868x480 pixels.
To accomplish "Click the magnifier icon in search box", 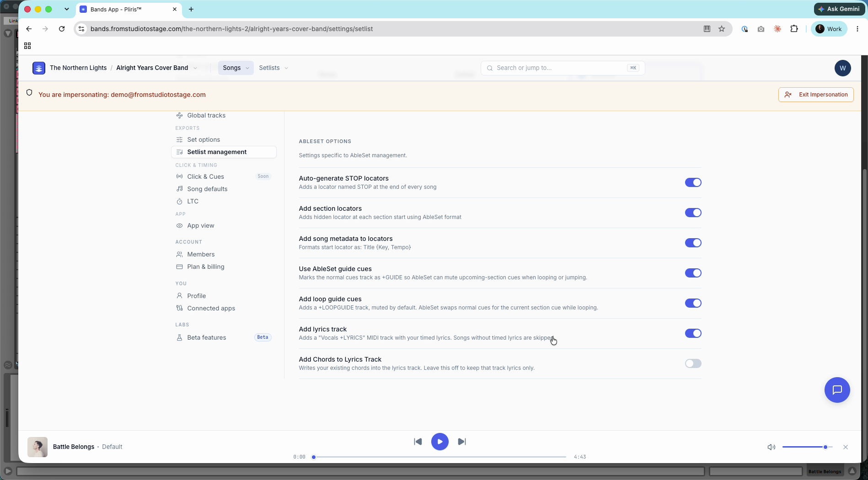I will [x=490, y=68].
